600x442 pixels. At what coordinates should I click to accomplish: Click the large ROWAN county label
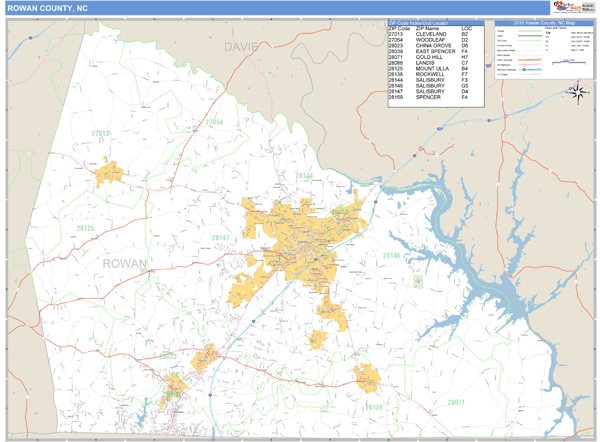(124, 263)
